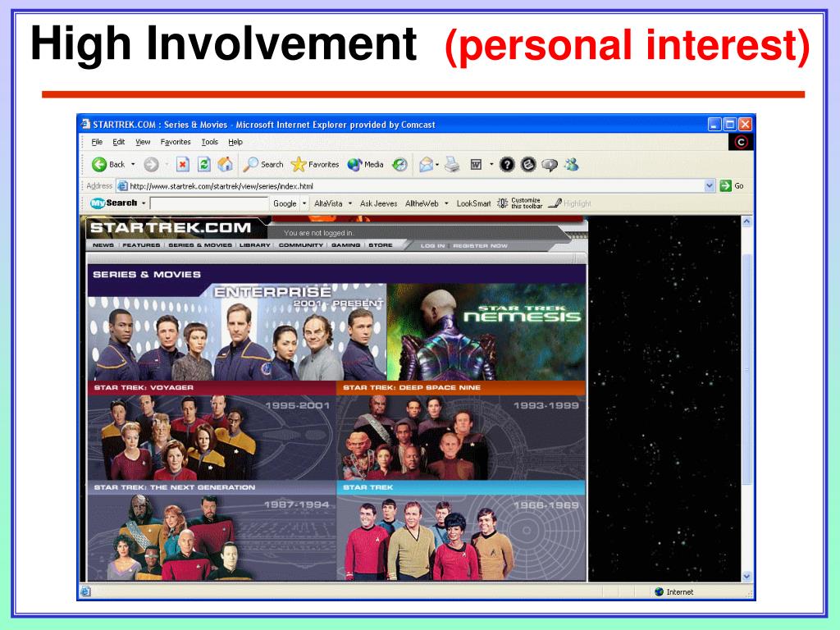Open the Enterprise 2001-Present banner
This screenshot has width=840, height=630.
coord(237,331)
